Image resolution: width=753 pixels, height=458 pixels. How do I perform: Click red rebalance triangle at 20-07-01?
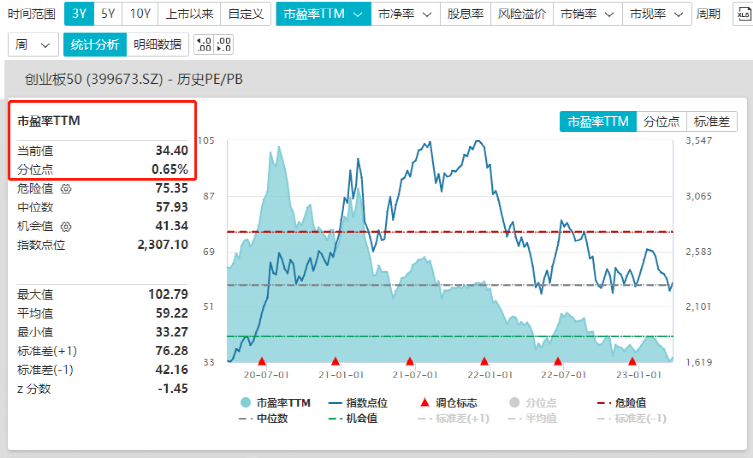(262, 361)
